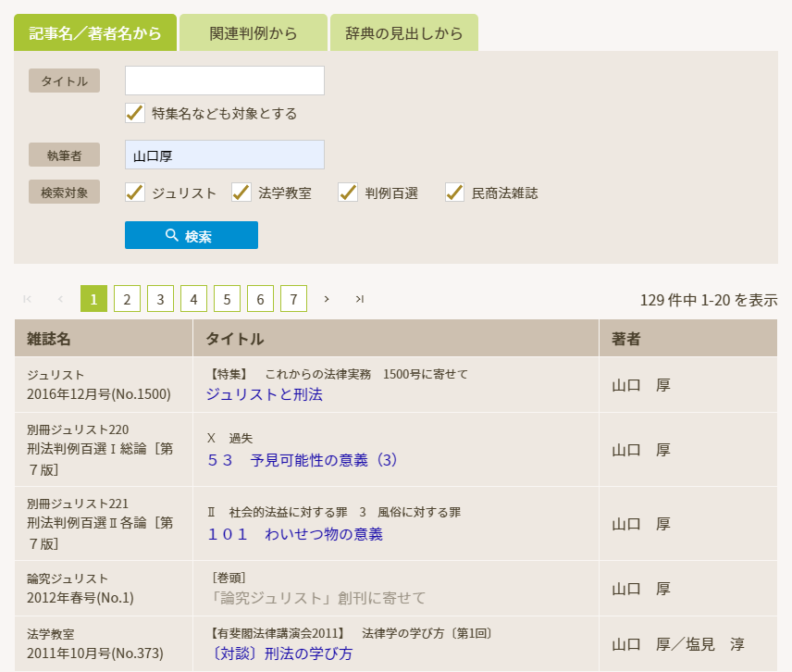Click the 執筆者 field containing 山口厚
The image size is (792, 672).
224,155
